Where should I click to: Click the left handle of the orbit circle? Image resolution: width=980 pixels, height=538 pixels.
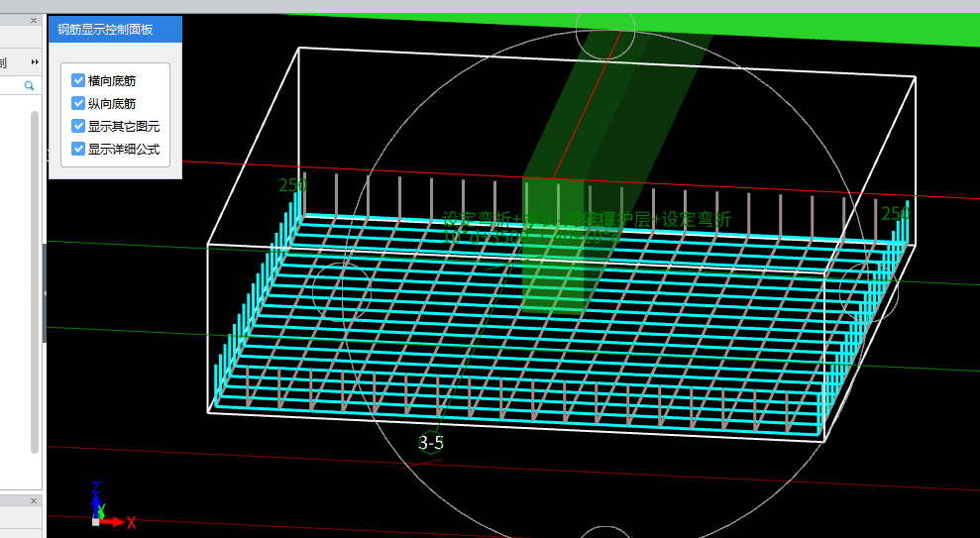pos(341,292)
